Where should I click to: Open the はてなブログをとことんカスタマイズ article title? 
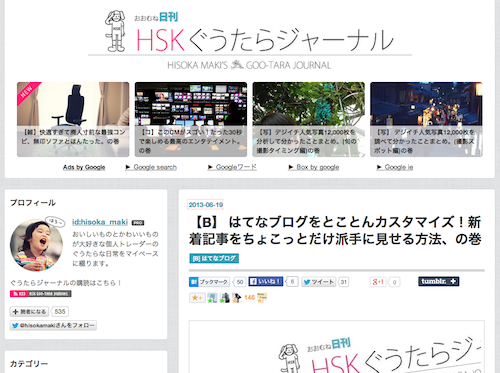coord(335,230)
